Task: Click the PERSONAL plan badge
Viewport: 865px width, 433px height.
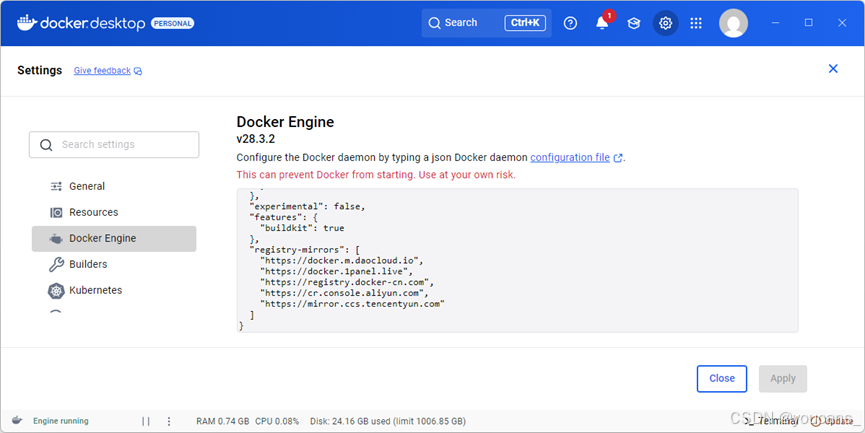Action: [172, 23]
